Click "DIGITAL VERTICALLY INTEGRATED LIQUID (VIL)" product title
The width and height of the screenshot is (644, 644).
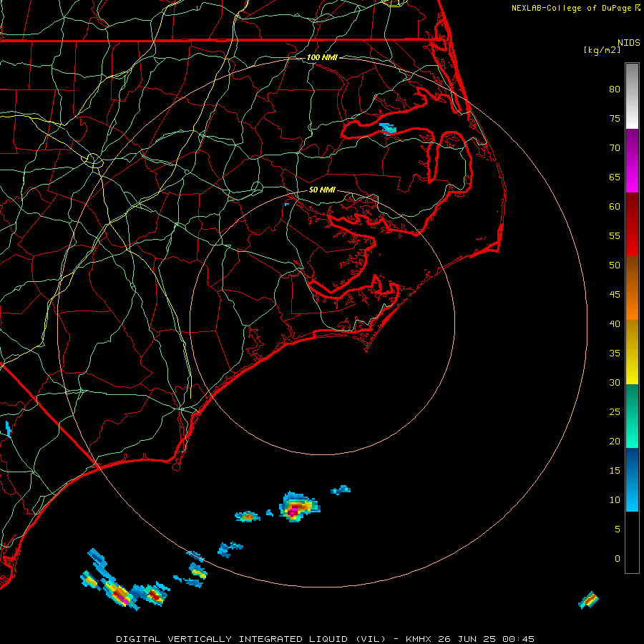click(x=250, y=639)
